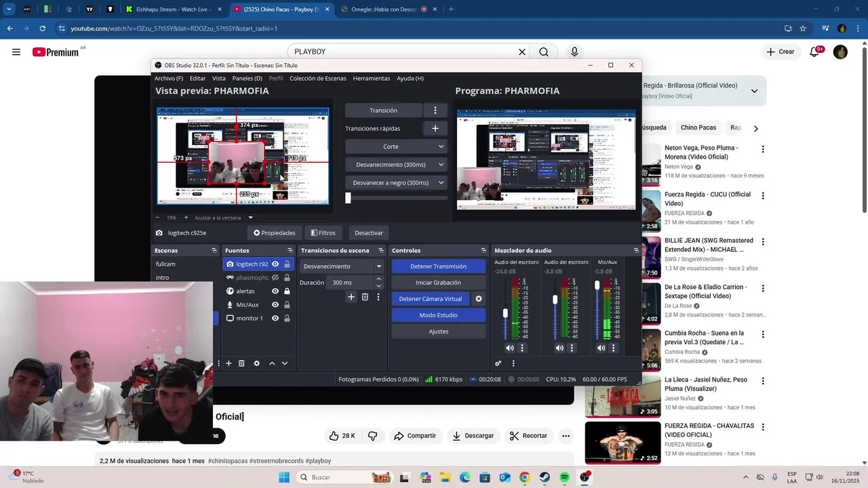This screenshot has width=868, height=488.
Task: Add a scene transition with plus icon
Action: tap(351, 297)
